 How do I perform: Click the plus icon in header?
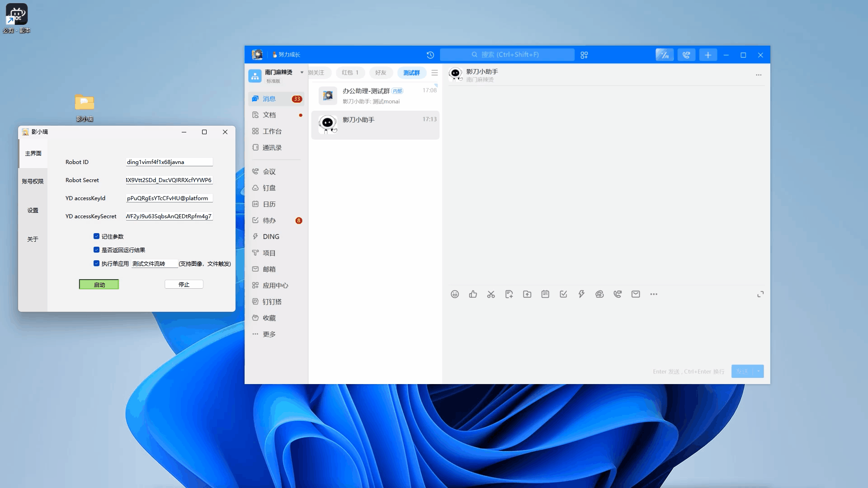[708, 55]
